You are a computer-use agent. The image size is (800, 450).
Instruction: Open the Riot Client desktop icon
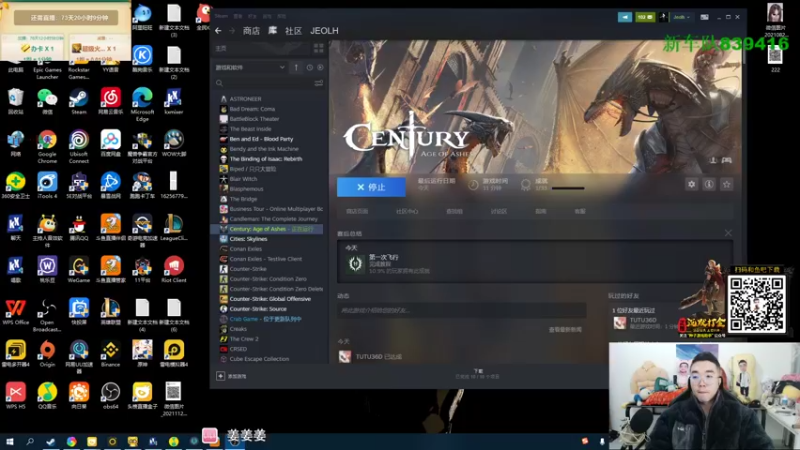pyautogui.click(x=173, y=269)
